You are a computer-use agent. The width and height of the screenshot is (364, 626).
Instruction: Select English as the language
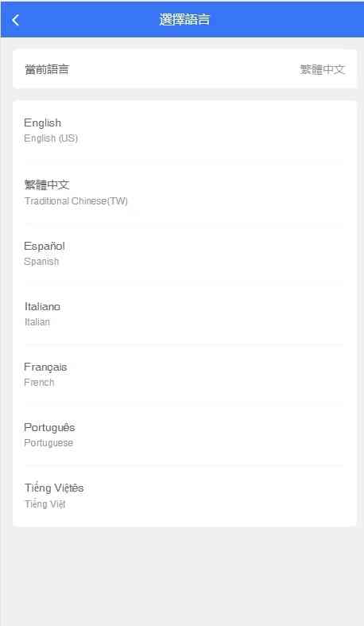pos(184,130)
